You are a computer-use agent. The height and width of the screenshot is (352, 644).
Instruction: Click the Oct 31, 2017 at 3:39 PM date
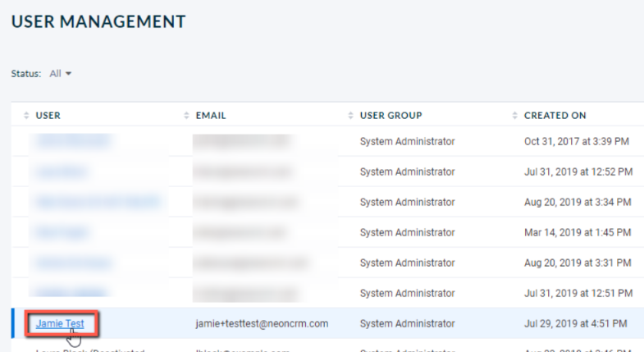(x=576, y=141)
